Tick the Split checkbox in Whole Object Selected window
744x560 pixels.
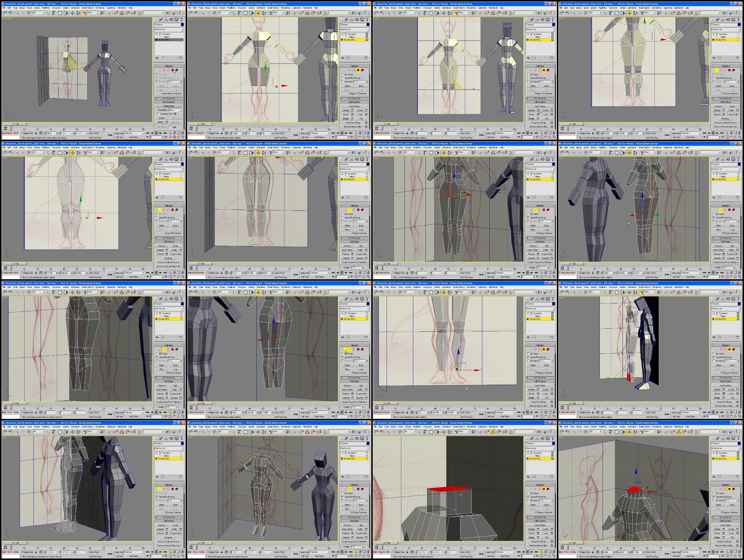tap(171, 127)
